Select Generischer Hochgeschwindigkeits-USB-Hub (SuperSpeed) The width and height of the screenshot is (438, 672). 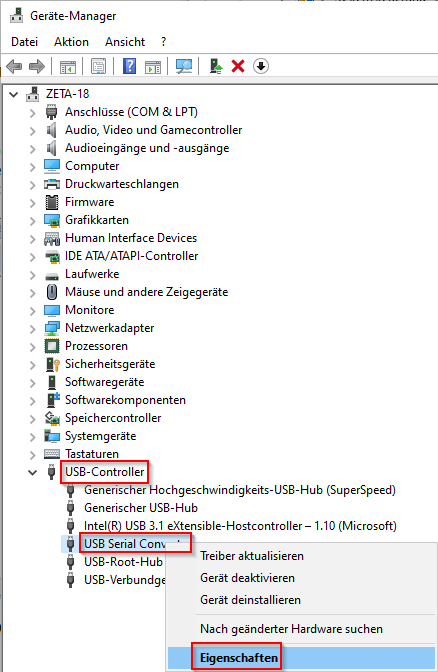coord(240,490)
